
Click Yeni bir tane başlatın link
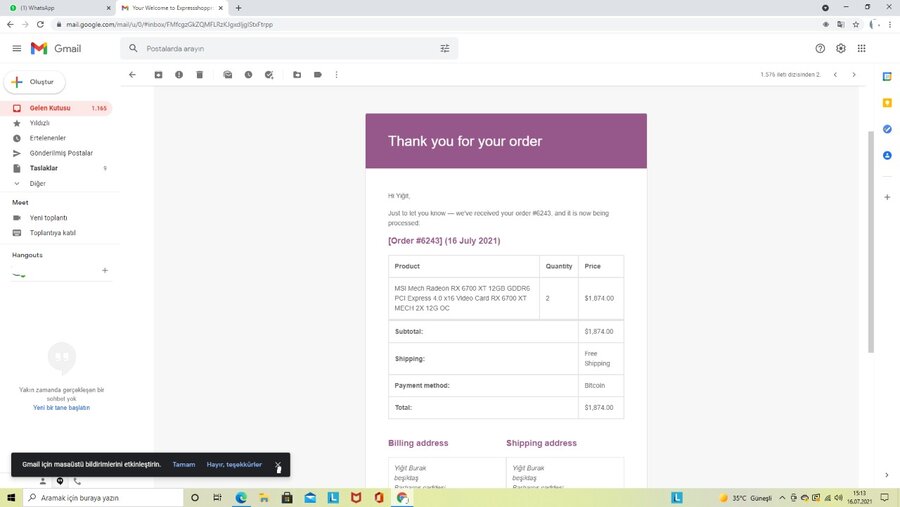(x=61, y=408)
